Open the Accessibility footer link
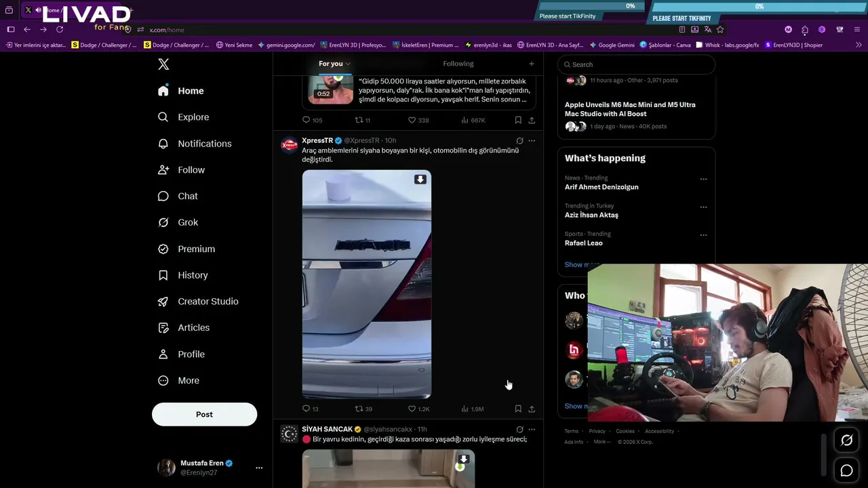This screenshot has height=488, width=868. 660,431
